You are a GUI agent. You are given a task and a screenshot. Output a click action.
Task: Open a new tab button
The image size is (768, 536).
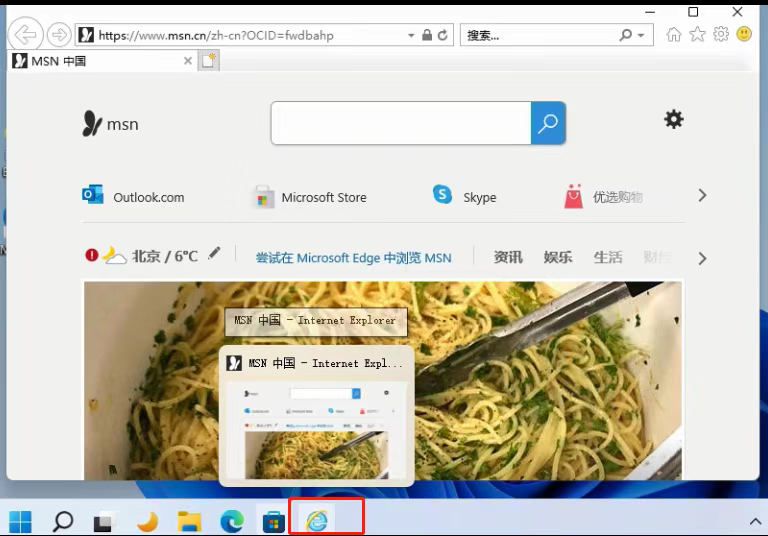[x=209, y=61]
